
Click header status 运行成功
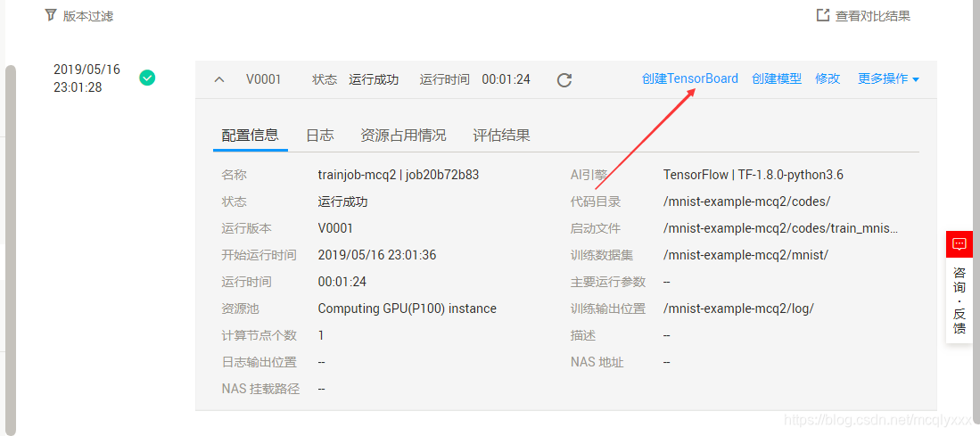click(374, 79)
